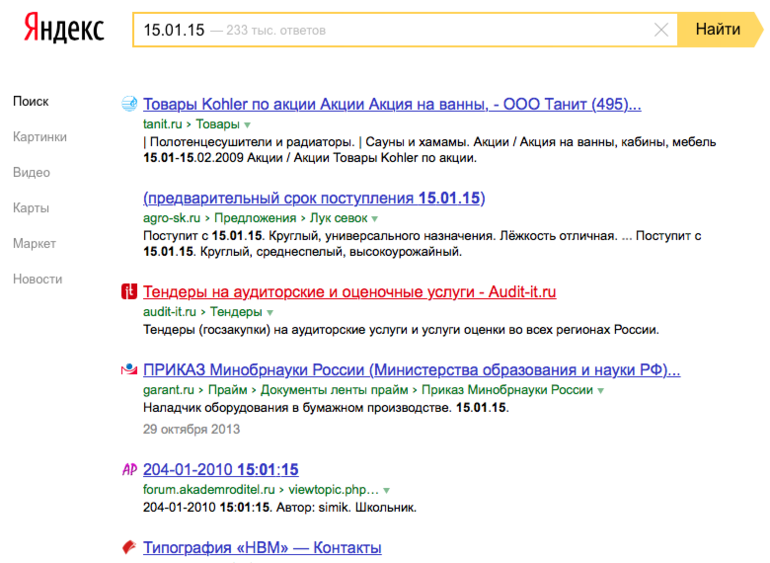770x563 pixels.
Task: Open Маркет section
Action: (34, 243)
